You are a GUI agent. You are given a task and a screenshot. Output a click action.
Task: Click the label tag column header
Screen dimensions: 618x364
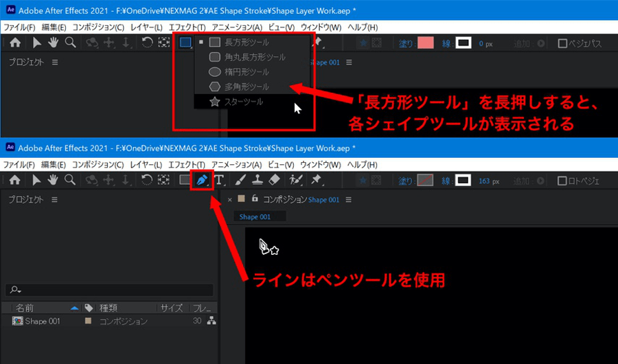[89, 308]
